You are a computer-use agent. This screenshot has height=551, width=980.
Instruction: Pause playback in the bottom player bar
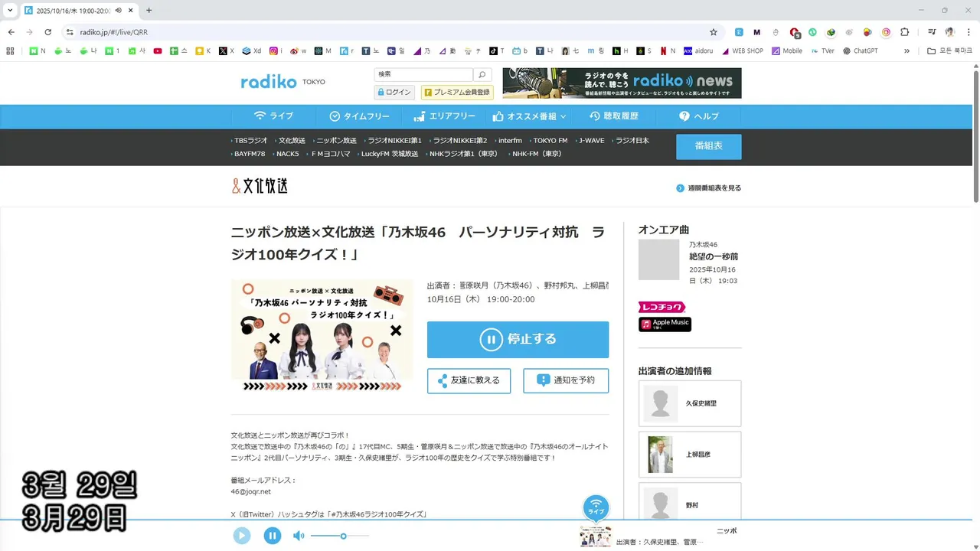[273, 536]
